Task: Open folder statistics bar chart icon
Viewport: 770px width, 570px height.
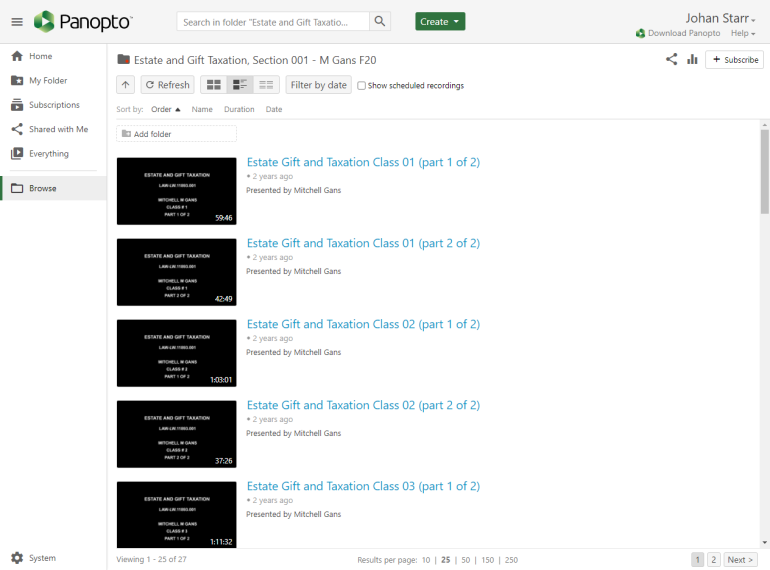Action: [x=692, y=60]
